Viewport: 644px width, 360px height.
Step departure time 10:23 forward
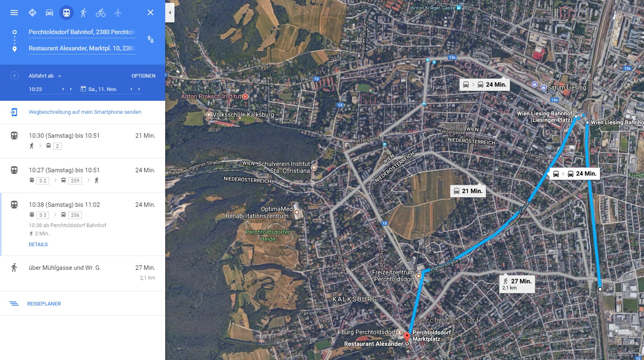pyautogui.click(x=71, y=89)
